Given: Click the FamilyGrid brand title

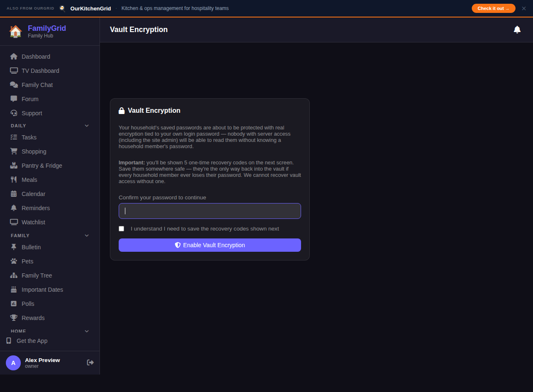Looking at the screenshot, I should (x=47, y=28).
